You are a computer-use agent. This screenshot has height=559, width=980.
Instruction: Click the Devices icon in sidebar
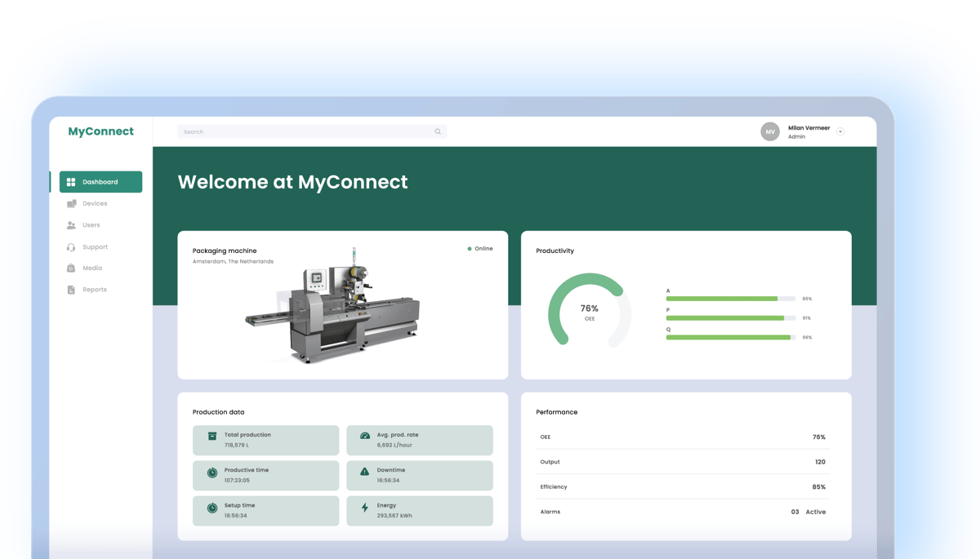[71, 204]
